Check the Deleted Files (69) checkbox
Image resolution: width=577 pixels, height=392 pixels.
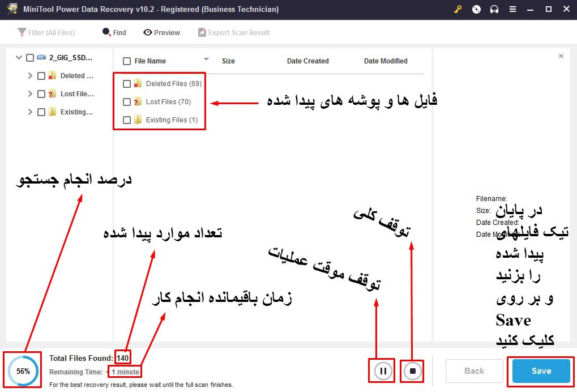pos(127,84)
